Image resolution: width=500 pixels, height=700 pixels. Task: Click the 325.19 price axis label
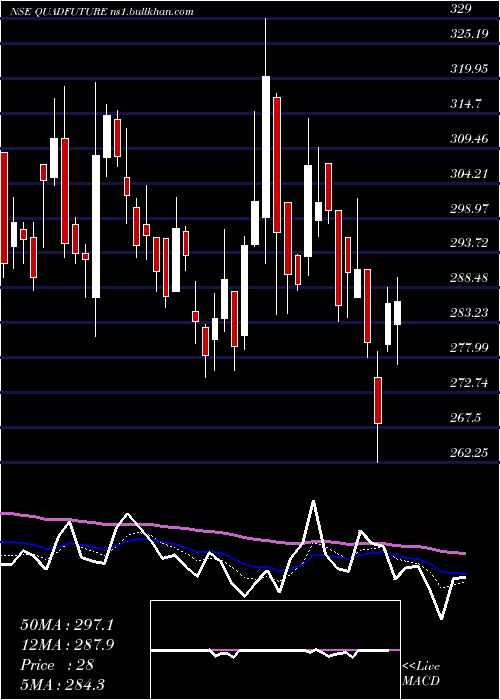[469, 34]
